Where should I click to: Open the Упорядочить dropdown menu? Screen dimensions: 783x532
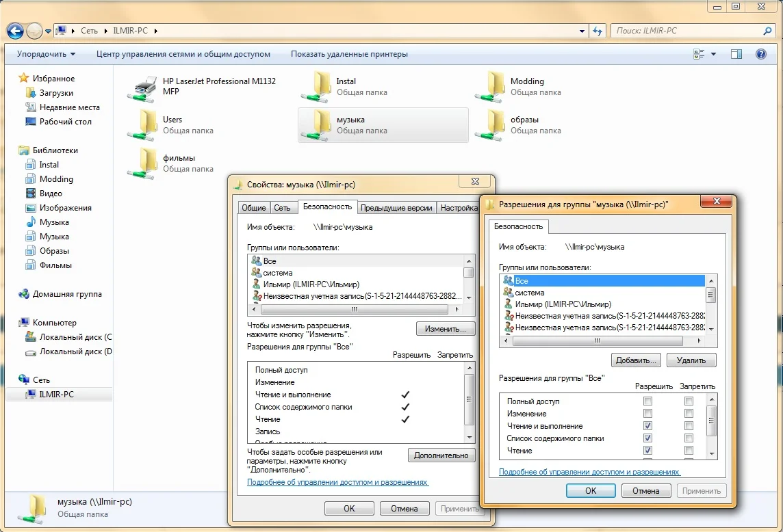[x=46, y=54]
